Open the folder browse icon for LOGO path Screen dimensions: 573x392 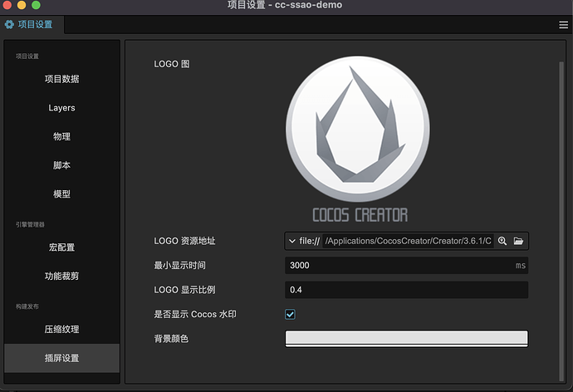pyautogui.click(x=518, y=241)
